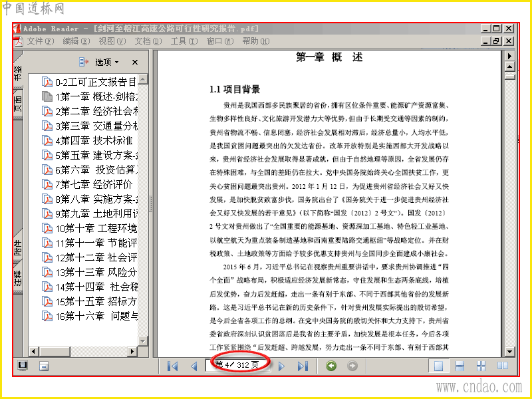Click bookmarks horizontal scroll left arrow

(x=34, y=351)
